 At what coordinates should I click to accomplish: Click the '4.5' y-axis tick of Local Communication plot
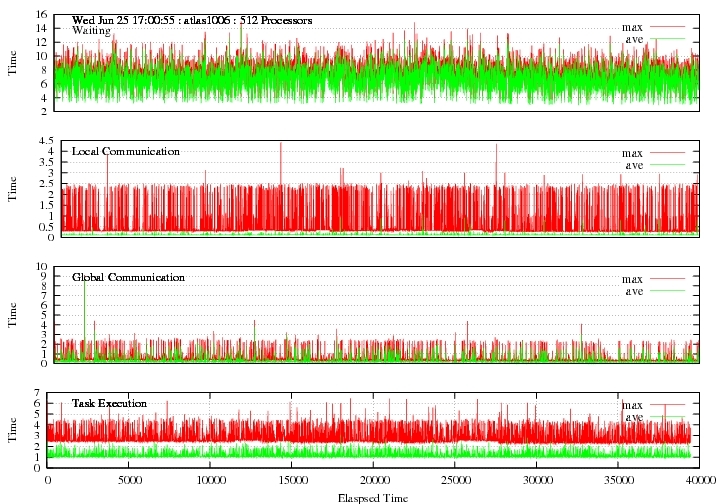48,140
